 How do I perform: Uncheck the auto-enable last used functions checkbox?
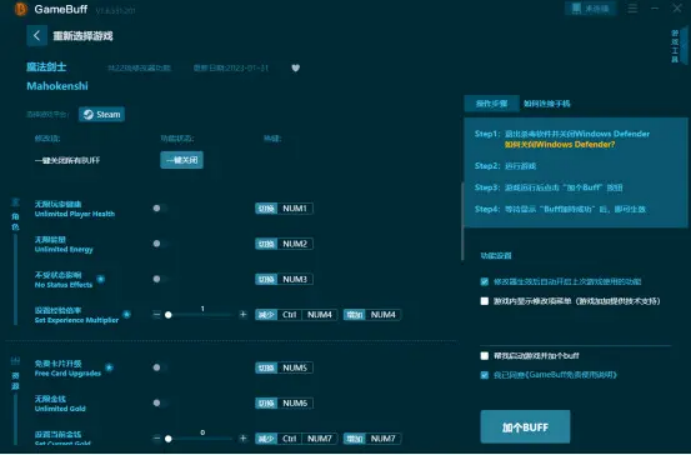point(485,282)
